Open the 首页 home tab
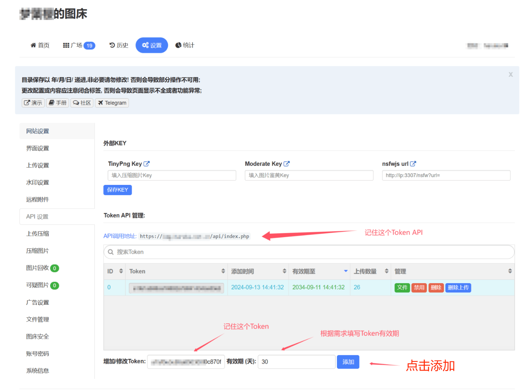The height and width of the screenshot is (392, 532). pos(40,45)
